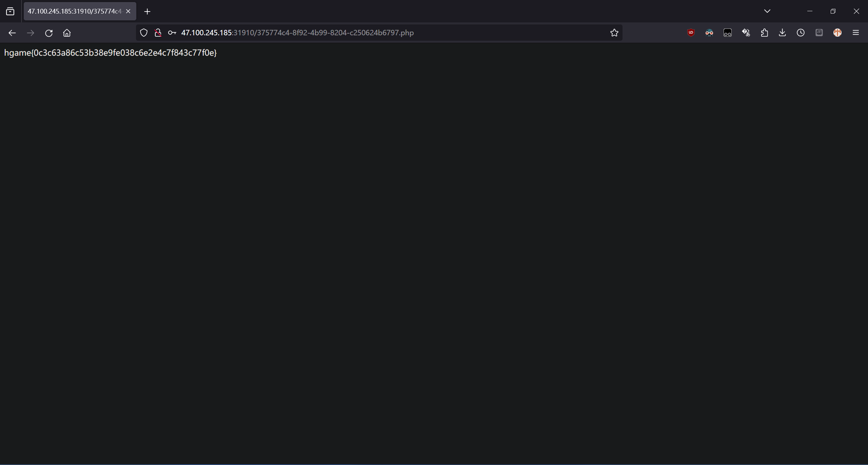The width and height of the screenshot is (868, 465).
Task: Expand the list all tabs chevron
Action: click(x=767, y=11)
